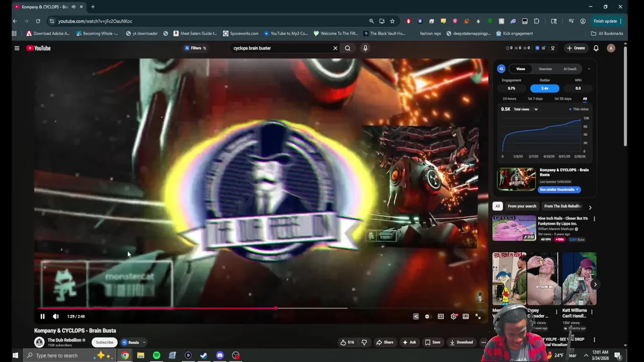Reload the page in Chrome
Image resolution: width=644 pixels, height=362 pixels.
click(38, 21)
